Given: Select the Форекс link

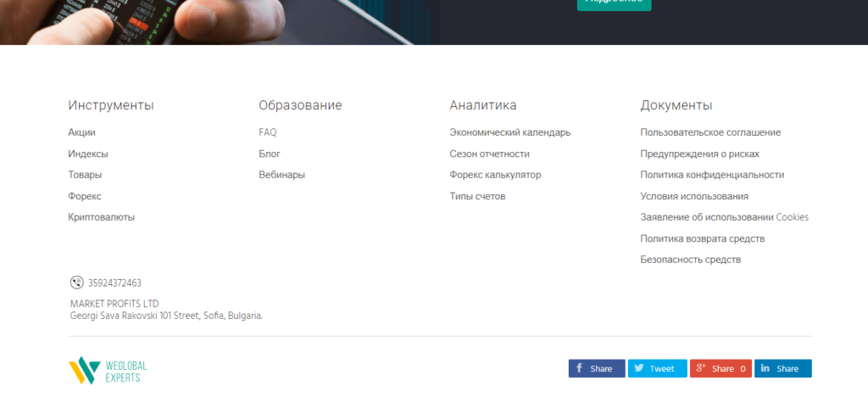Looking at the screenshot, I should pyautogui.click(x=85, y=196).
